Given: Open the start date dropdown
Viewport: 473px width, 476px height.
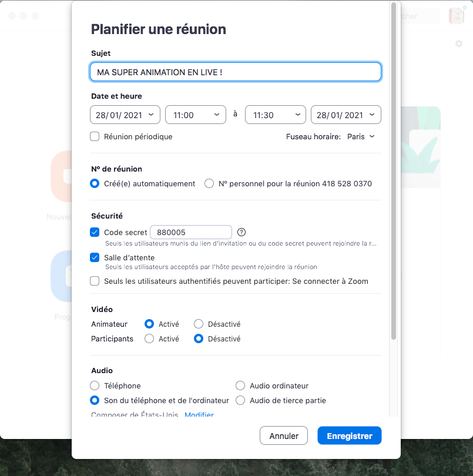Looking at the screenshot, I should pyautogui.click(x=125, y=115).
